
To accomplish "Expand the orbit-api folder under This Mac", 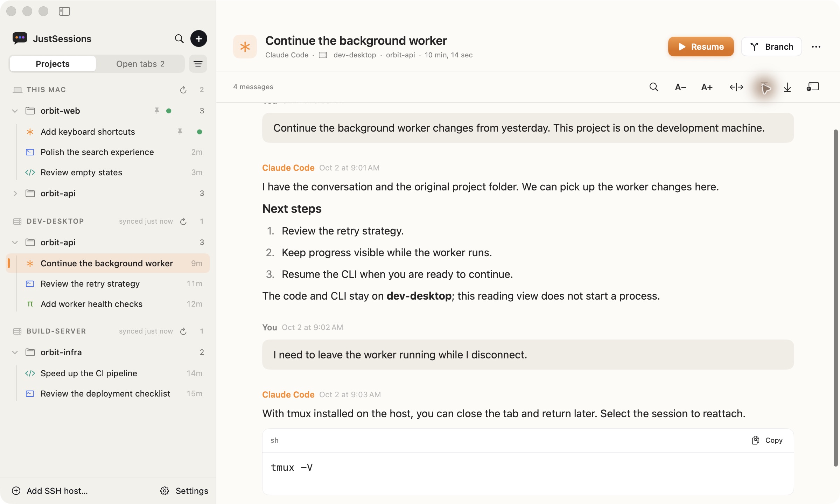I will [15, 194].
